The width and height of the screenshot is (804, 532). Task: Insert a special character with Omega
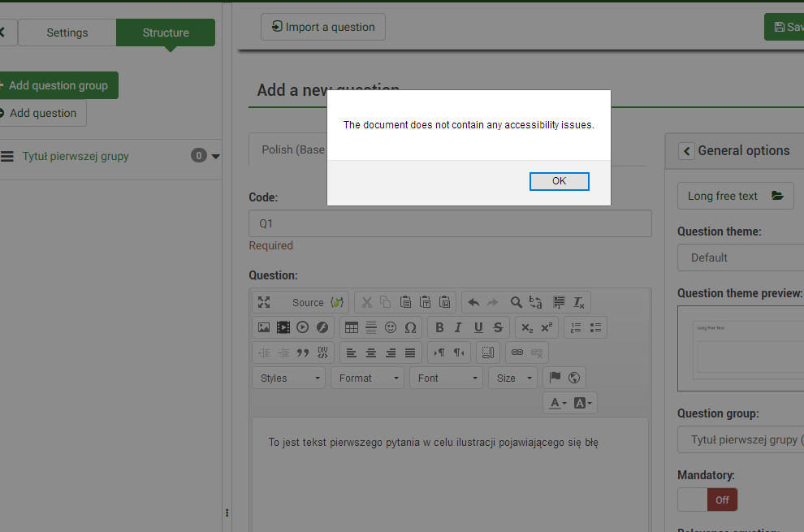pyautogui.click(x=410, y=327)
